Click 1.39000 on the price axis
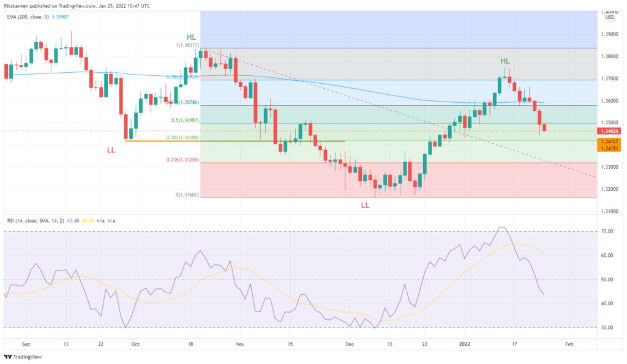The height and width of the screenshot is (364, 627). click(610, 34)
